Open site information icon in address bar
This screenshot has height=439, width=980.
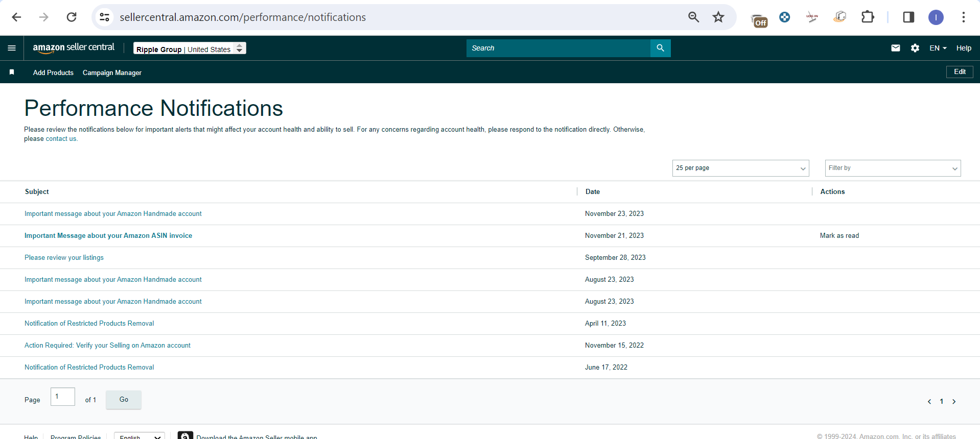pos(104,17)
